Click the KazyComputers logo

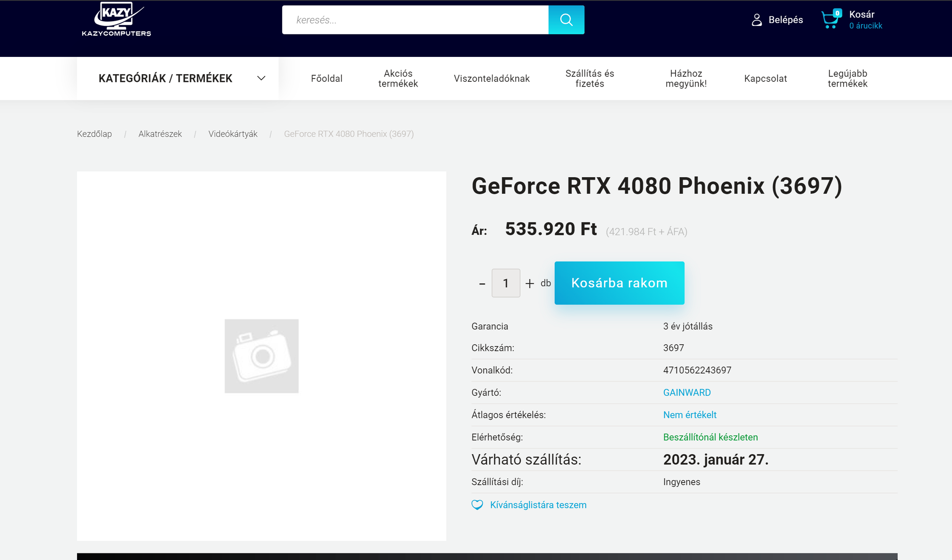click(116, 20)
